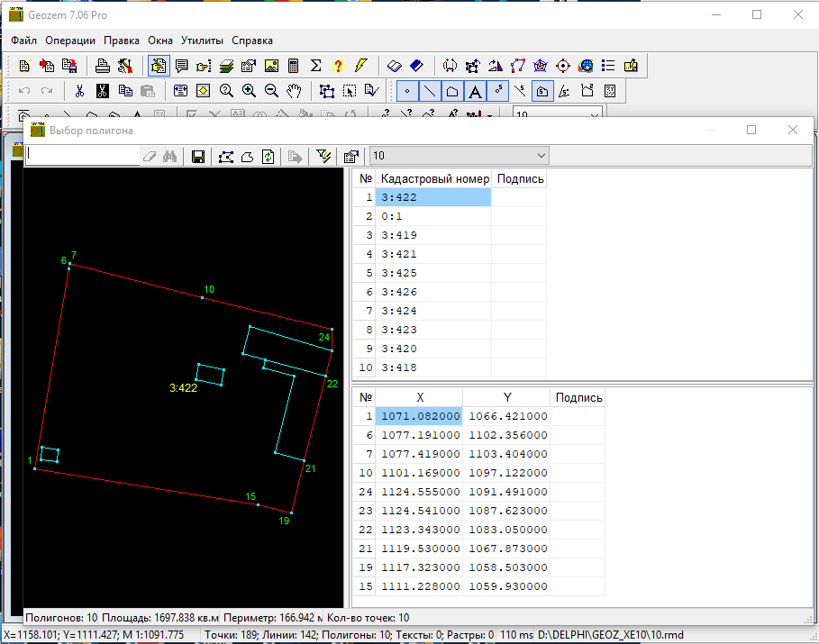
Task: Click the Кадастровый номер column header
Action: pyautogui.click(x=433, y=178)
